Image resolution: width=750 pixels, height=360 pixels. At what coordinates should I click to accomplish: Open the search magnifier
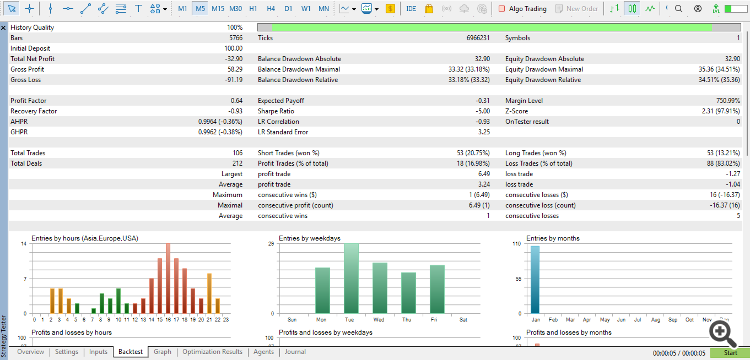pyautogui.click(x=679, y=8)
